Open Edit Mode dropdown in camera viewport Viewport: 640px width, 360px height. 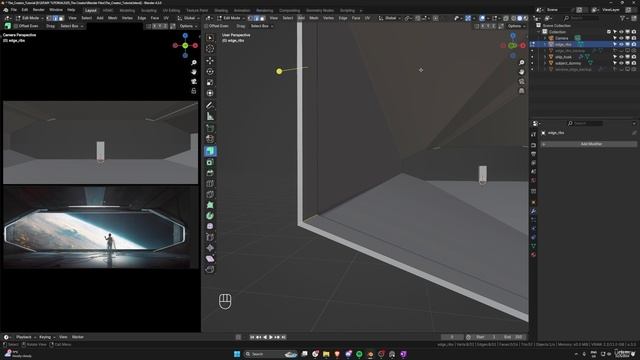point(29,18)
